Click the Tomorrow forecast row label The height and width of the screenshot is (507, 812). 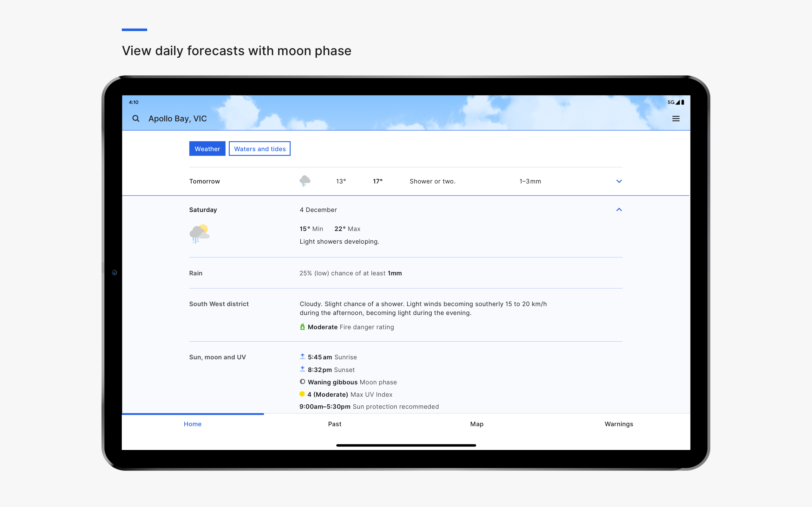click(204, 181)
